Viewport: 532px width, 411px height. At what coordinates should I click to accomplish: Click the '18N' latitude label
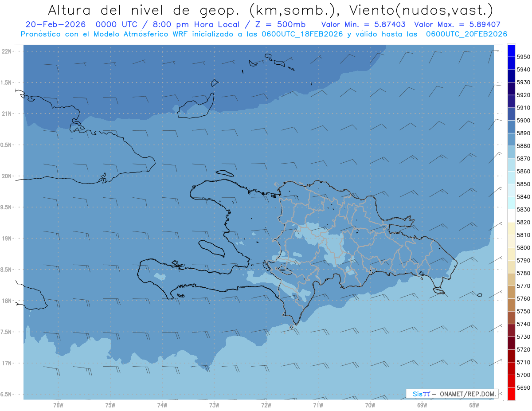[8, 301]
